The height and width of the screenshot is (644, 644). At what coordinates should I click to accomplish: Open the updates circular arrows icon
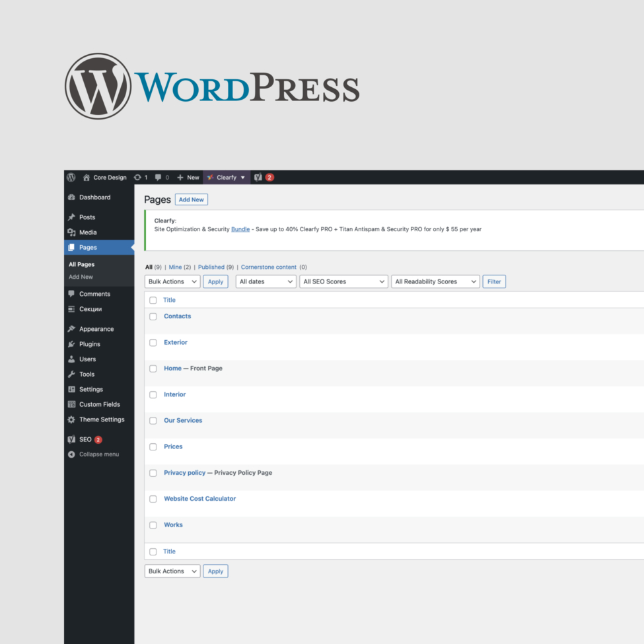[137, 178]
